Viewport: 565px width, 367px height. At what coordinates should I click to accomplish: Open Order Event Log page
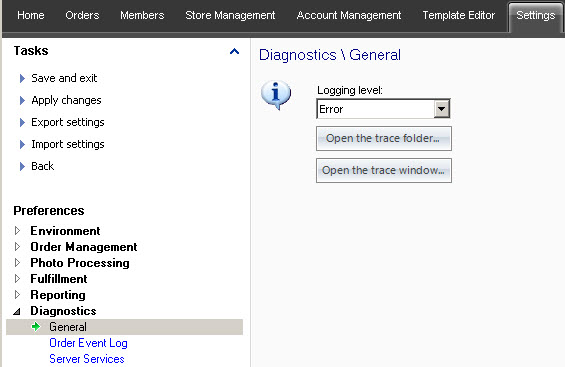pyautogui.click(x=88, y=343)
